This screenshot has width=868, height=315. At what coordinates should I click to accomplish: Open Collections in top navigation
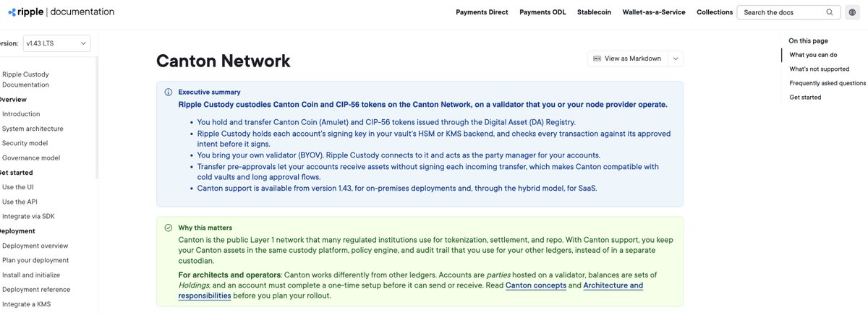[715, 12]
